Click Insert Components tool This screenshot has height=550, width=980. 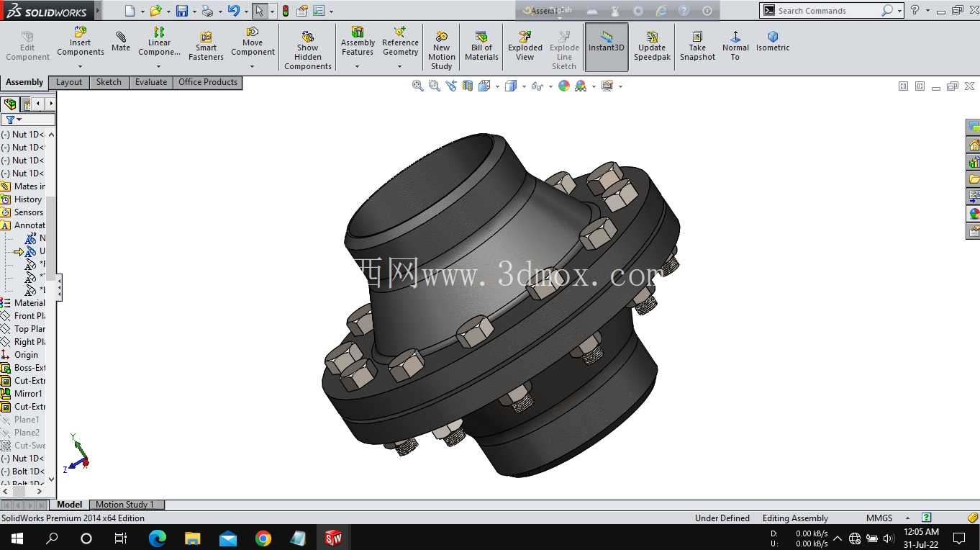click(81, 42)
